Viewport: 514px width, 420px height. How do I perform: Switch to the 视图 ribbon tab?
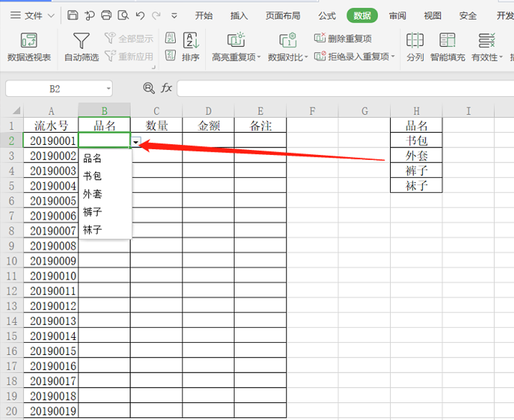coord(432,15)
